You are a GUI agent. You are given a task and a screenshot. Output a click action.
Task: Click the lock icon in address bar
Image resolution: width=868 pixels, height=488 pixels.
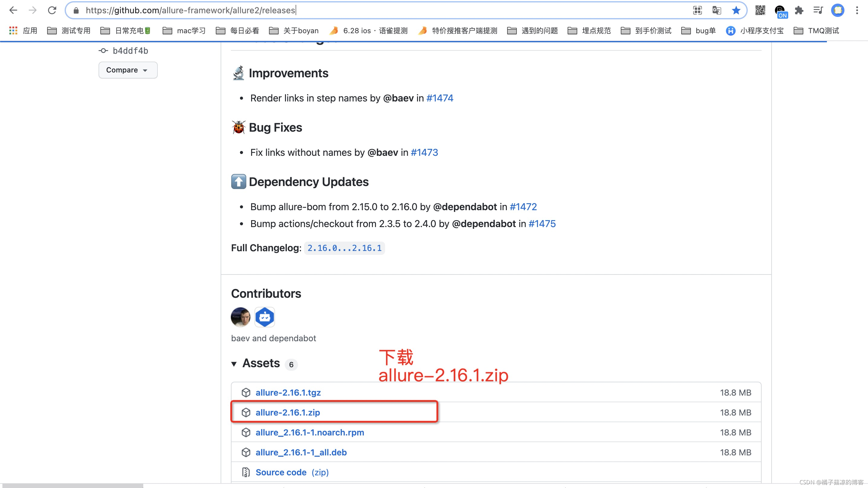coord(76,11)
